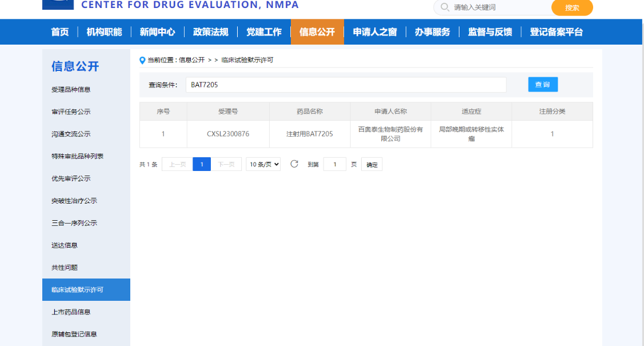This screenshot has width=644, height=346.
Task: Open 上市药品信息 in the sidebar
Action: coord(71,312)
